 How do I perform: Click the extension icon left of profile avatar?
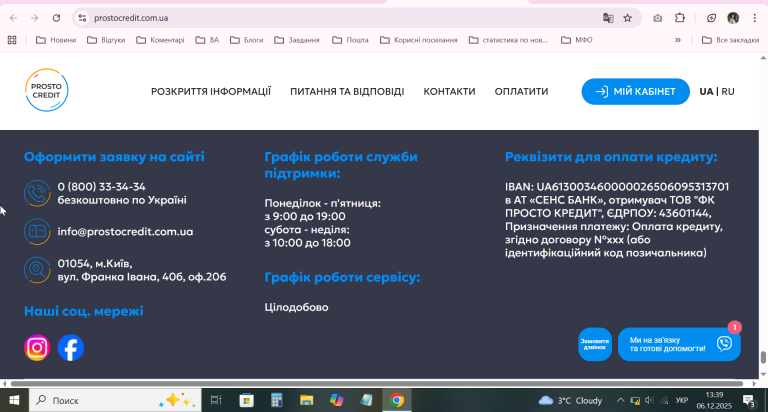coord(712,18)
